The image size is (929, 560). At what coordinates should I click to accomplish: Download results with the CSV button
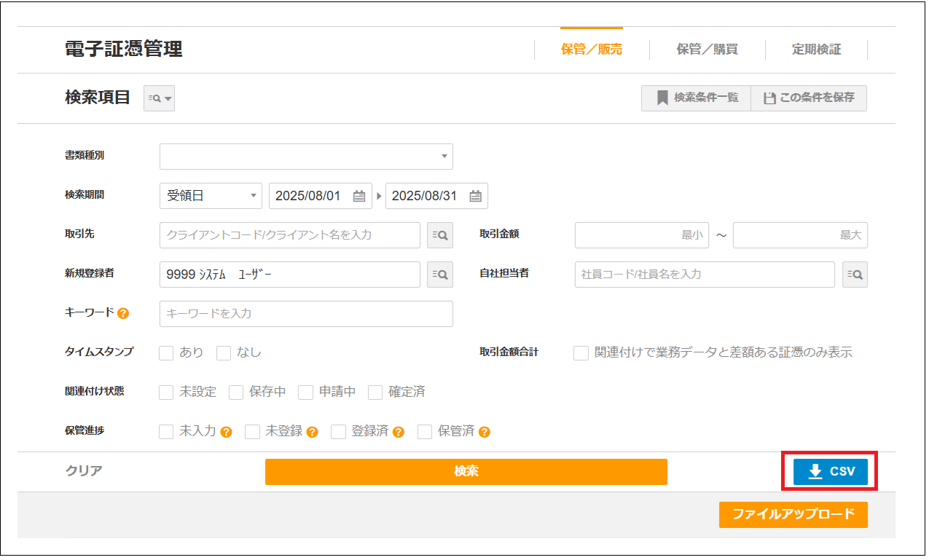[x=830, y=472]
